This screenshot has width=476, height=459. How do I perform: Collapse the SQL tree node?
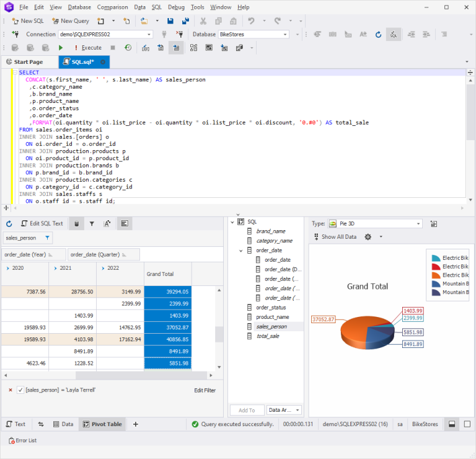pyautogui.click(x=232, y=222)
